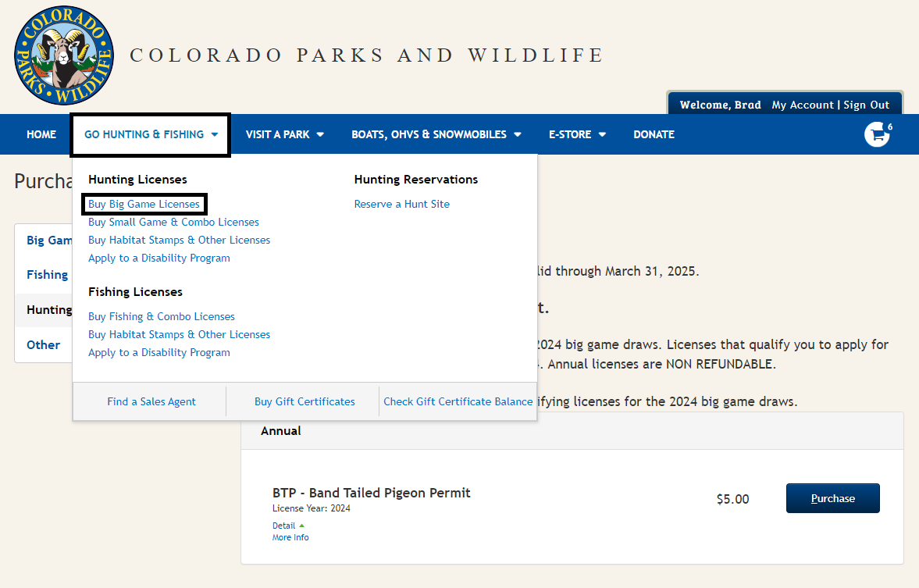This screenshot has width=919, height=588.
Task: Click the Annual section header
Action: click(572, 431)
